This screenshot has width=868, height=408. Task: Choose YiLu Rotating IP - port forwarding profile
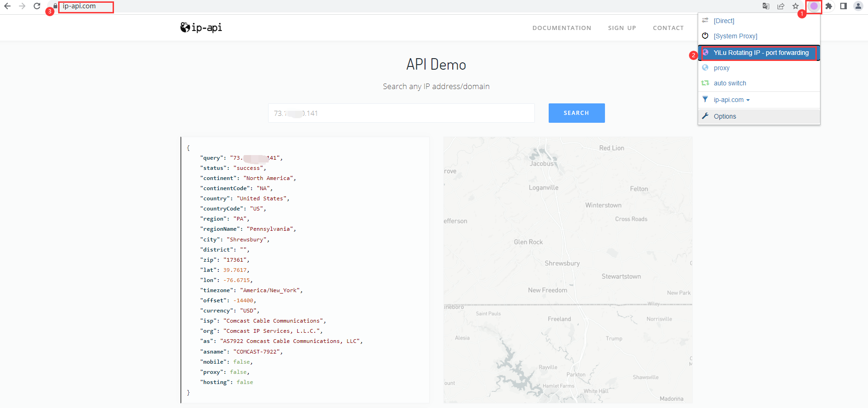pos(759,53)
